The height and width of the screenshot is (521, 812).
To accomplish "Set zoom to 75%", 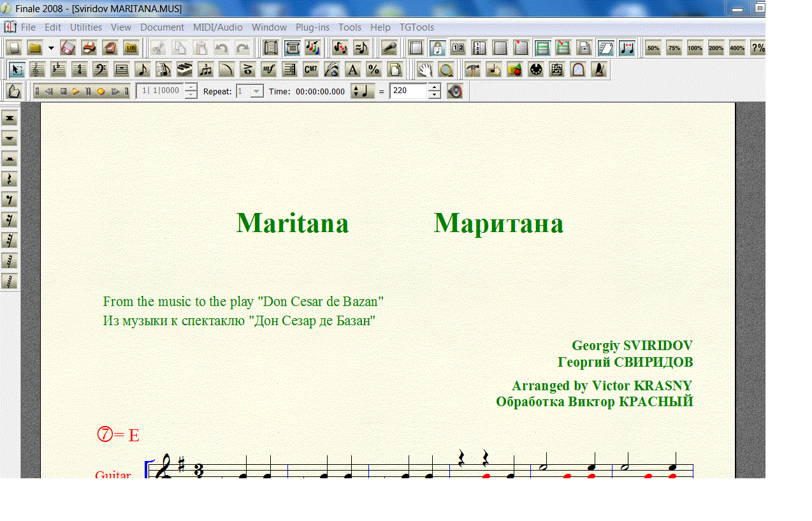I will 674,48.
